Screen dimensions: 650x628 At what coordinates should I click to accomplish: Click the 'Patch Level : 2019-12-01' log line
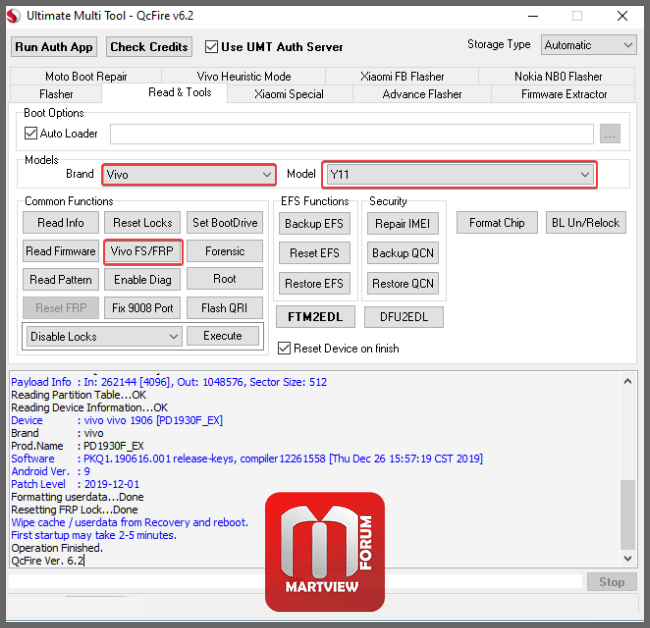pos(75,484)
